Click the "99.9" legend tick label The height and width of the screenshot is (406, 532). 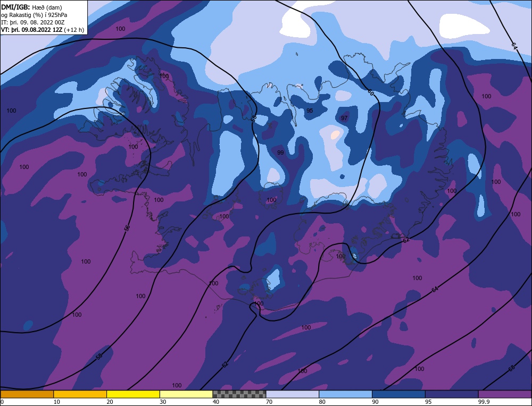point(483,402)
